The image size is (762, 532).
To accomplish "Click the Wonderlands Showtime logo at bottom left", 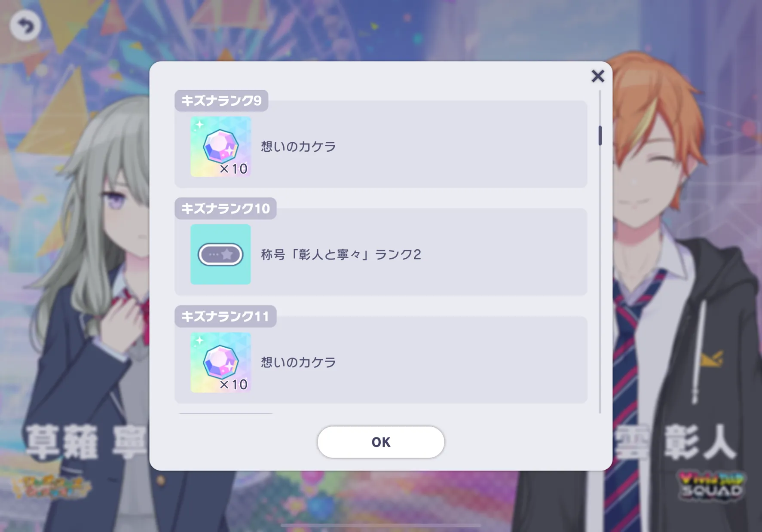I will pyautogui.click(x=51, y=487).
